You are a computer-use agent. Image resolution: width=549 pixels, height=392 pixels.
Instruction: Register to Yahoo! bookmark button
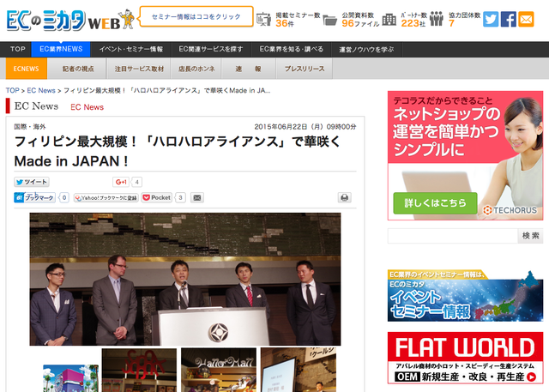point(106,198)
